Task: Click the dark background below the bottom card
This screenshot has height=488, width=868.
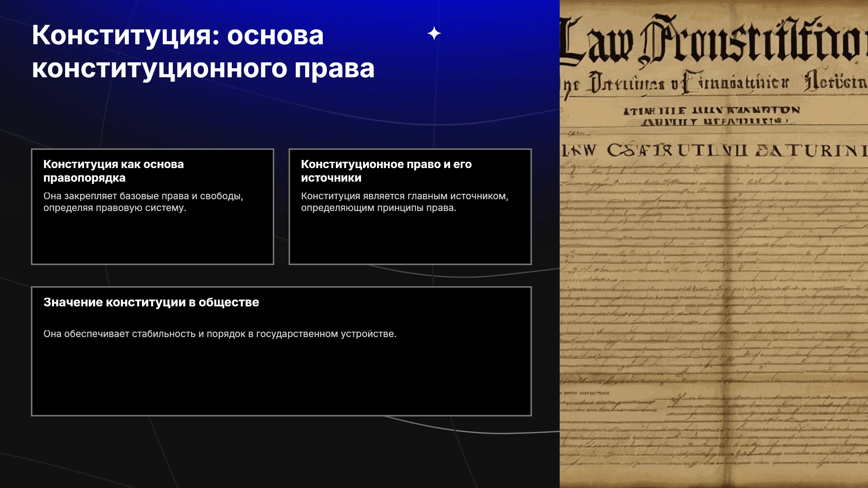Action: (x=280, y=452)
